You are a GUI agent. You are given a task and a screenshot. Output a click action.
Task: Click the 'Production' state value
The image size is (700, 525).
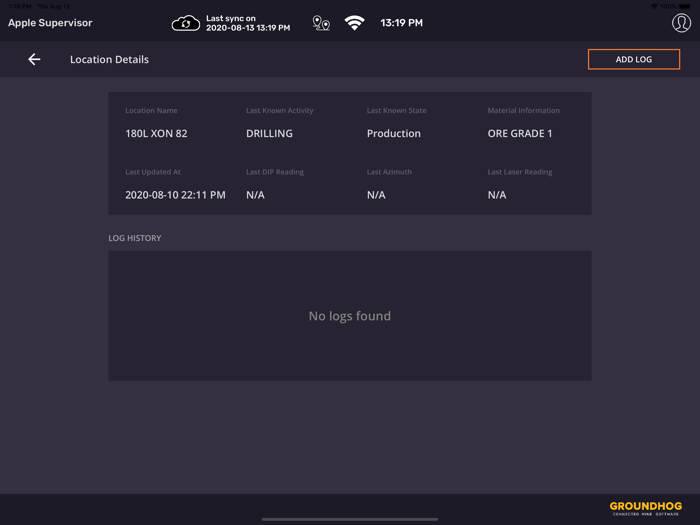(394, 133)
